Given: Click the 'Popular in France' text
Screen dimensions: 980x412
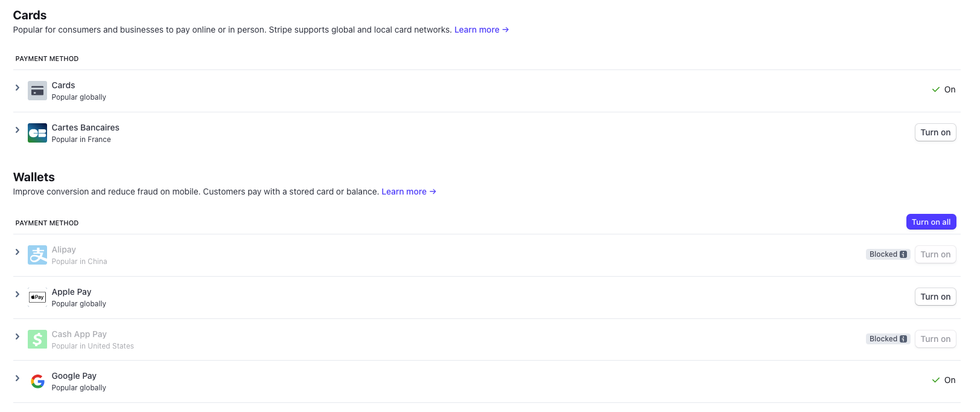Looking at the screenshot, I should 81,140.
